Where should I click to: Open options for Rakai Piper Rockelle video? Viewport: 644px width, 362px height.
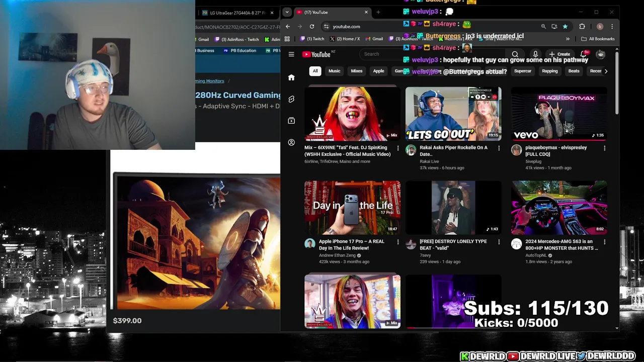499,148
